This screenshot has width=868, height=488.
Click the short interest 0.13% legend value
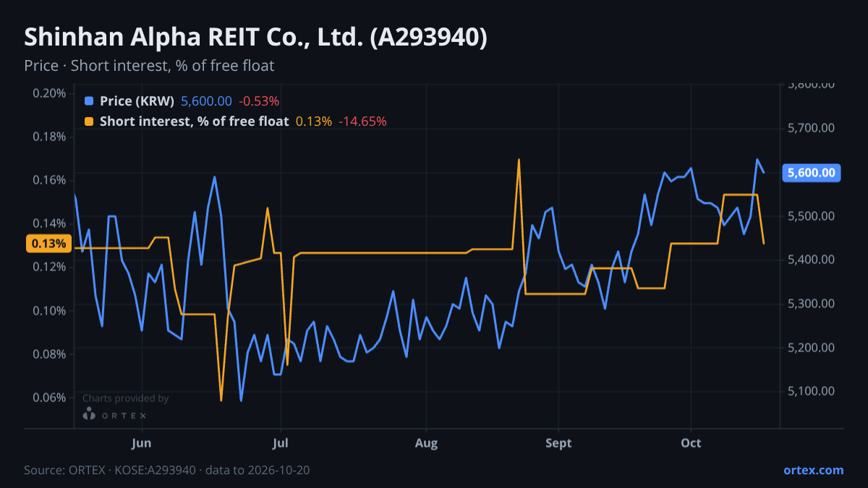(x=314, y=121)
